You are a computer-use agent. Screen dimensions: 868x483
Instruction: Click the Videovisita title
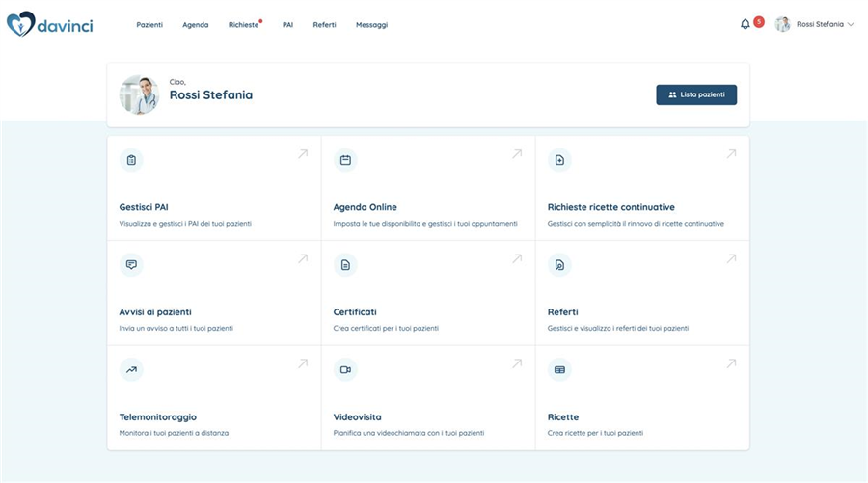coord(357,417)
